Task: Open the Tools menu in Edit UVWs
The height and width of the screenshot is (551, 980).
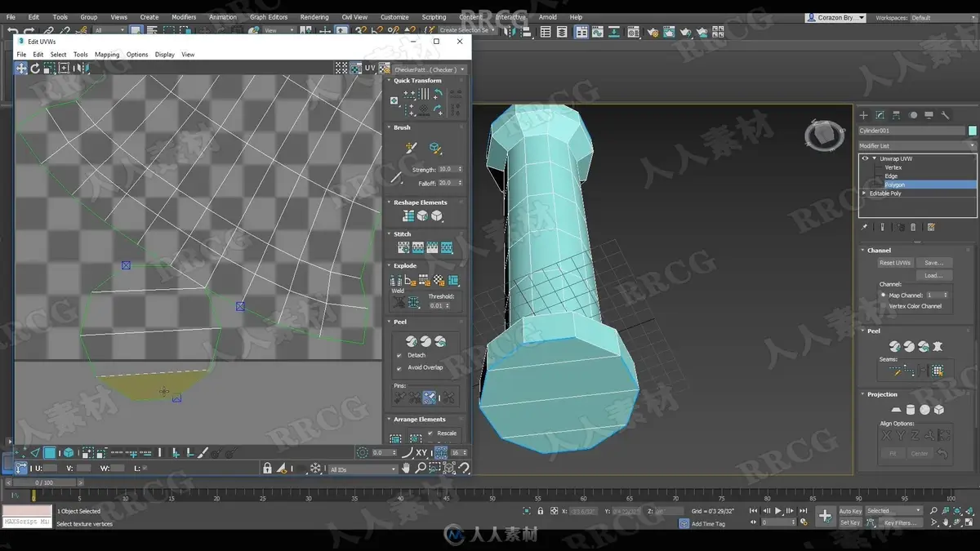Action: pyautogui.click(x=81, y=55)
